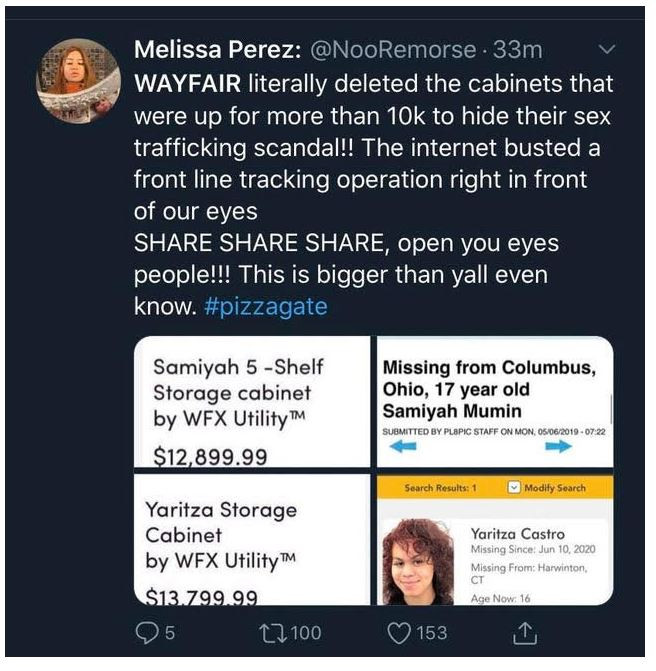
Task: Click the scrollbar beside the Columbus headline
Action: click(x=609, y=408)
